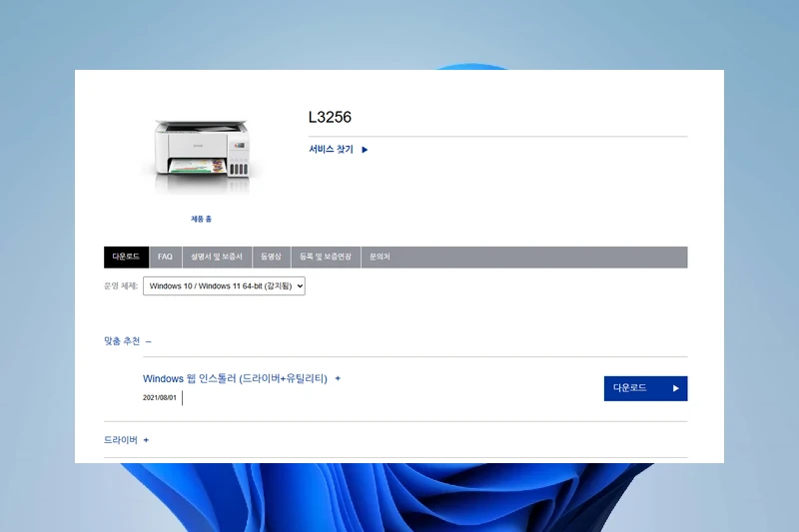Click the arrow icon beside 서비스 찾기
Image resolution: width=799 pixels, height=532 pixels.
365,150
